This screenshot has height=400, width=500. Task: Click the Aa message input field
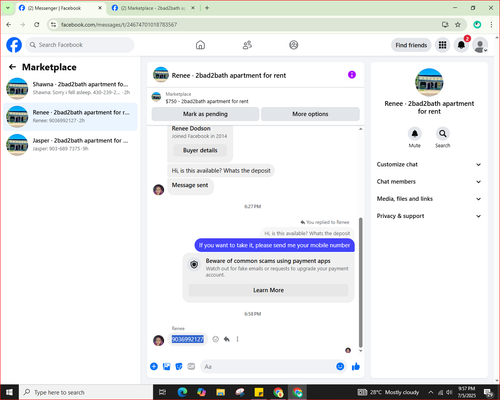click(x=267, y=367)
